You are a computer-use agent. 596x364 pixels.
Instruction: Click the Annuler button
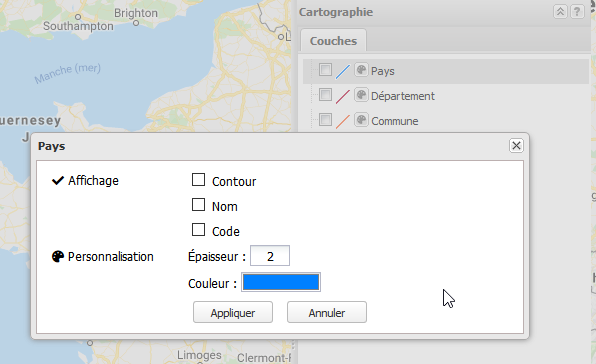pyautogui.click(x=327, y=312)
